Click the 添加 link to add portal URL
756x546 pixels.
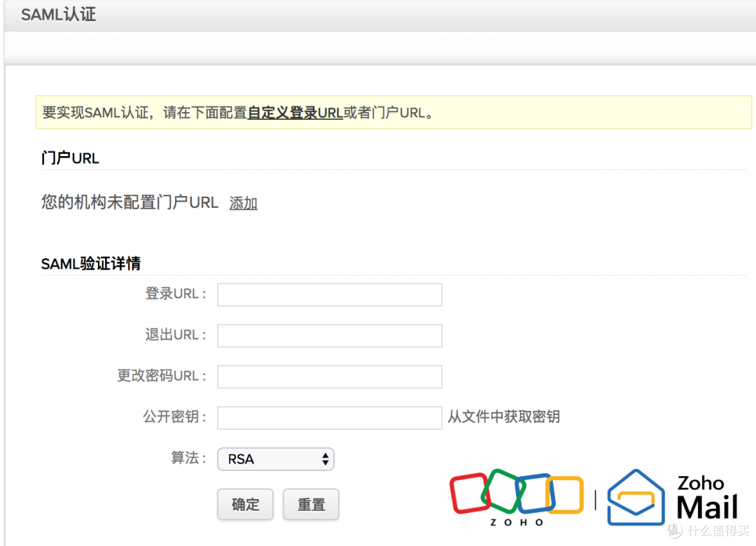pos(243,203)
